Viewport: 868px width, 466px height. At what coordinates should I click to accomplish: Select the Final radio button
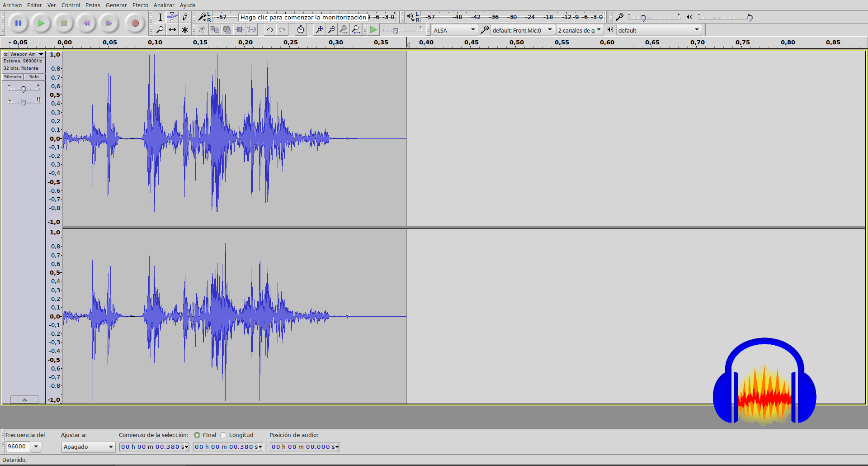[197, 435]
